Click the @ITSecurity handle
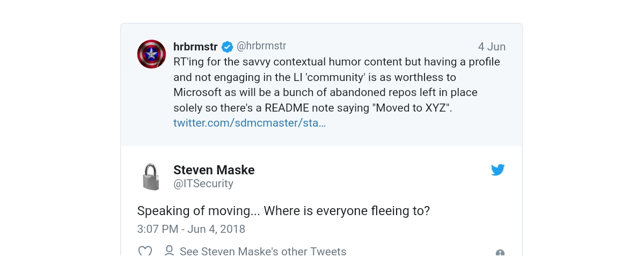Screen dimensions: 644x272 pyautogui.click(x=203, y=183)
